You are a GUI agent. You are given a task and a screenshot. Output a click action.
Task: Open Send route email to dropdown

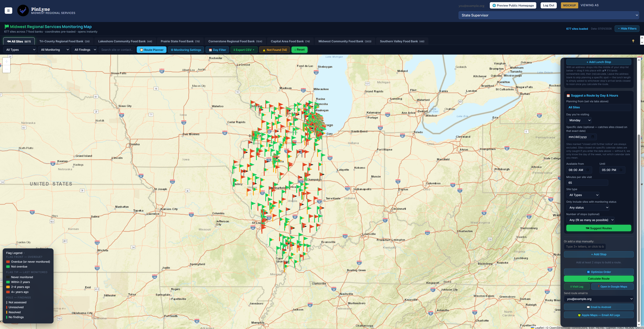pos(599,299)
